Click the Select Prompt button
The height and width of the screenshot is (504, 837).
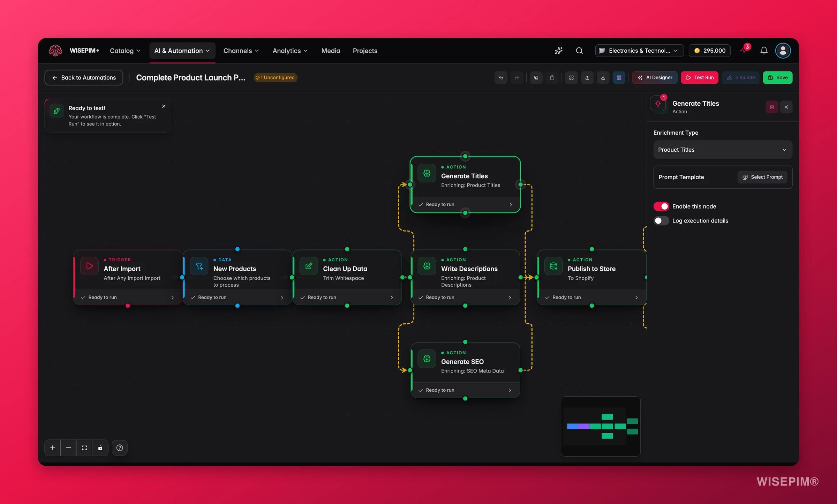tap(762, 177)
